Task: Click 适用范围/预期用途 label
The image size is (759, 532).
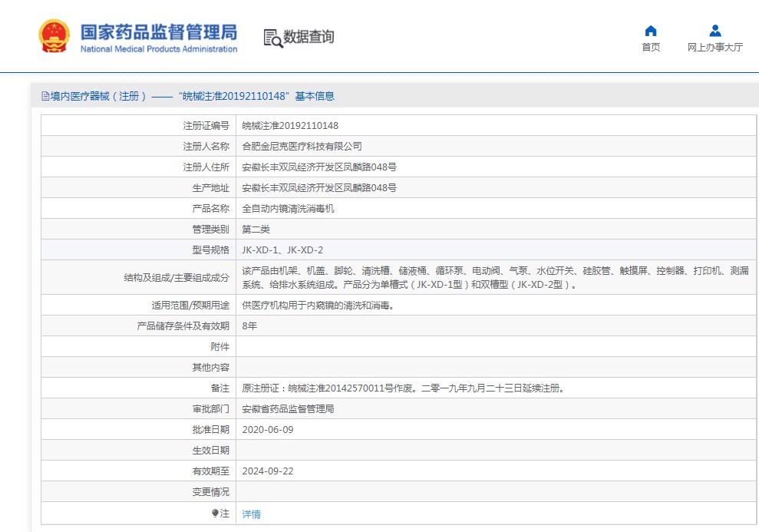Action: pos(190,306)
